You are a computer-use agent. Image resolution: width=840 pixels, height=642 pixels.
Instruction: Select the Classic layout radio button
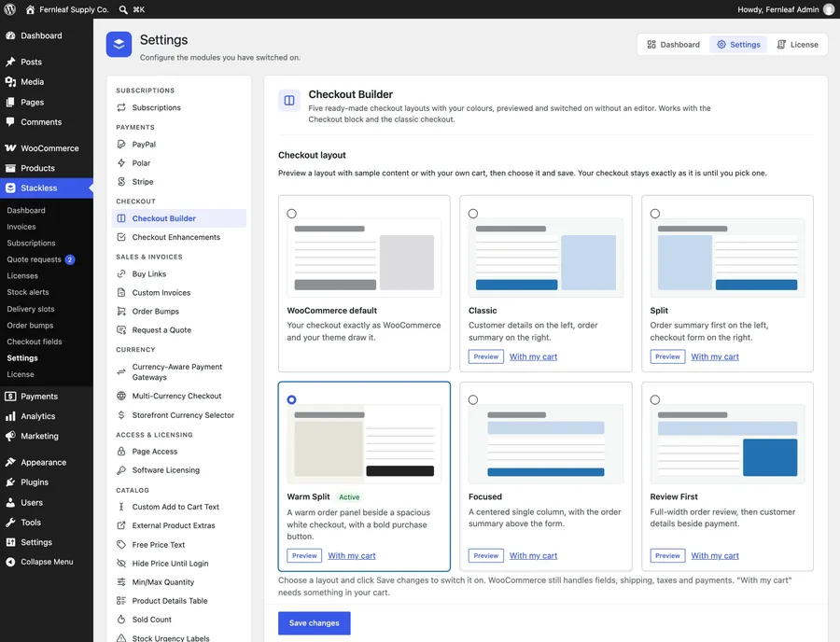pos(473,214)
